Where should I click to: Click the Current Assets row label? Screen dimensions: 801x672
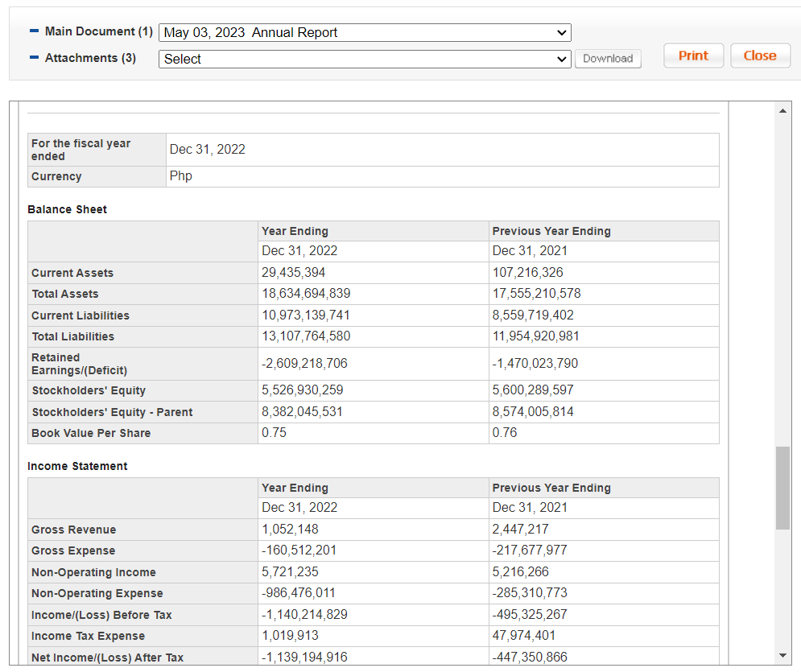pyautogui.click(x=72, y=273)
